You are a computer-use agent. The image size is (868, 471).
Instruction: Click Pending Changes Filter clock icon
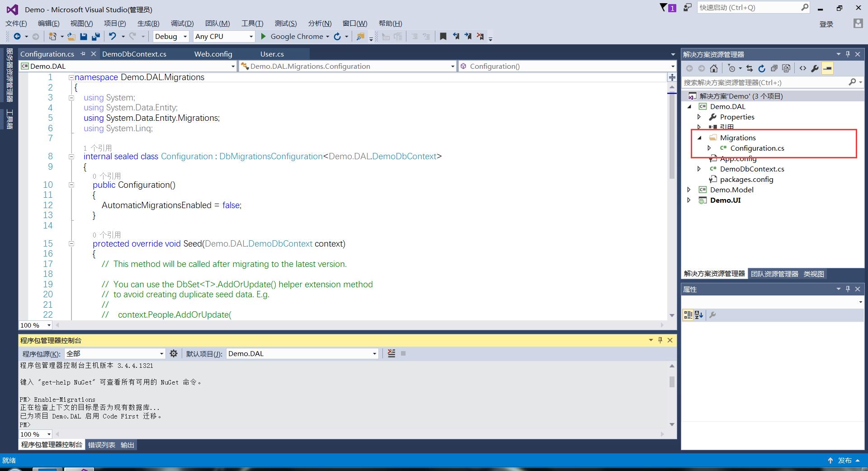coord(731,68)
